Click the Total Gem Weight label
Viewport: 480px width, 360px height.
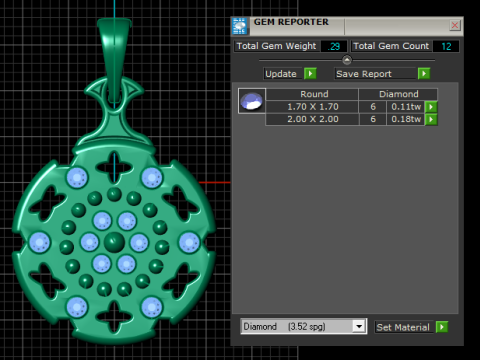pos(276,46)
